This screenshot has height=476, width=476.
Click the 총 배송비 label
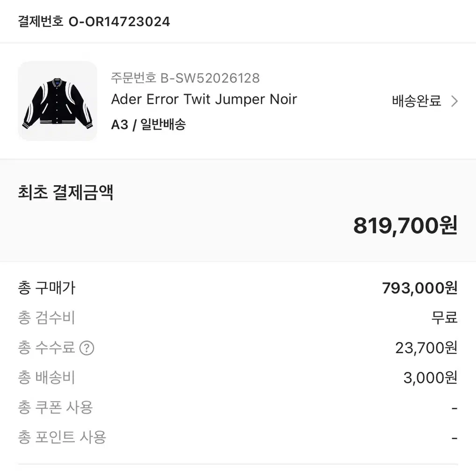pos(46,378)
